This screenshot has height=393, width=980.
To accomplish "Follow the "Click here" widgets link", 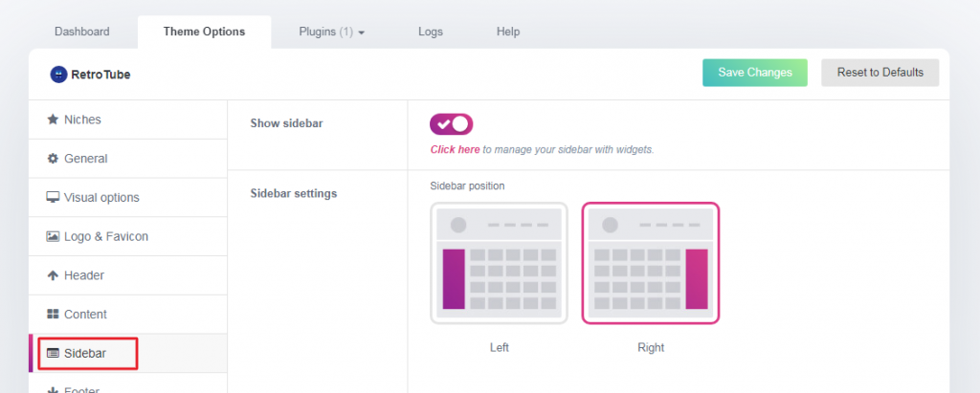I will point(456,150).
